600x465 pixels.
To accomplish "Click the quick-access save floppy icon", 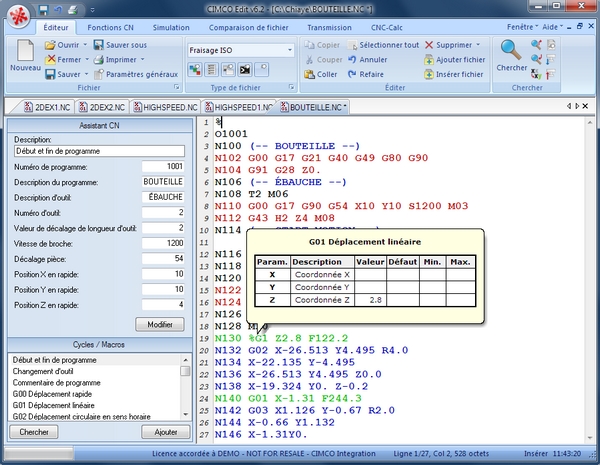I will 43,9.
